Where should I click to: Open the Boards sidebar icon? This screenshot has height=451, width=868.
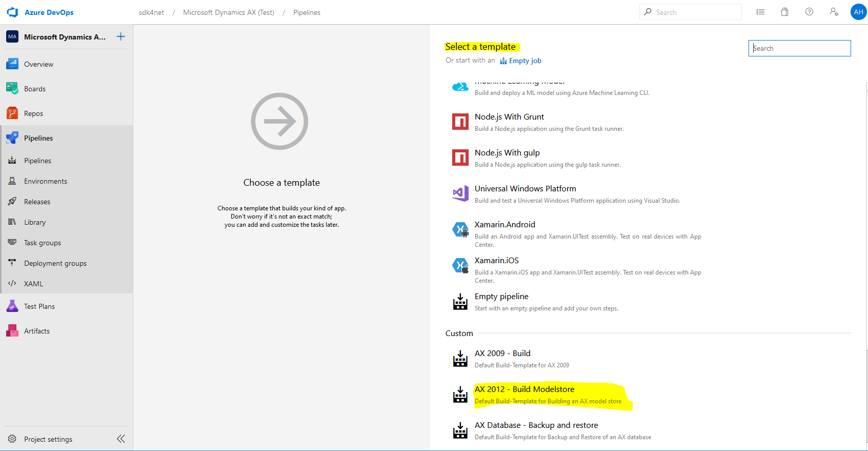12,89
